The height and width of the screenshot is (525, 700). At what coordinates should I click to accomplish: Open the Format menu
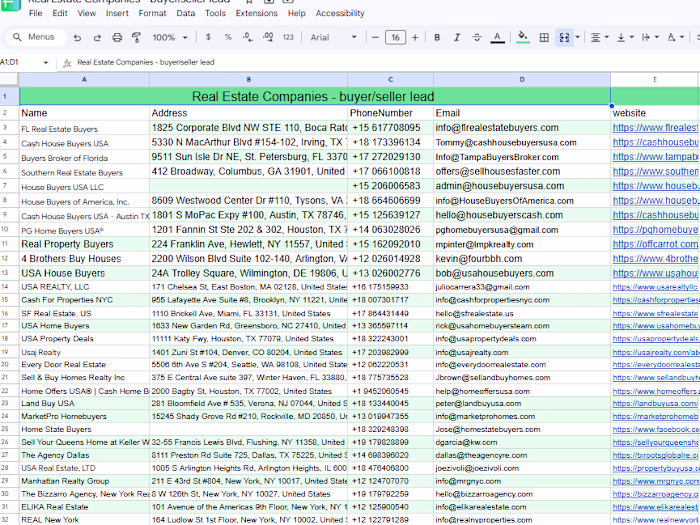(152, 13)
